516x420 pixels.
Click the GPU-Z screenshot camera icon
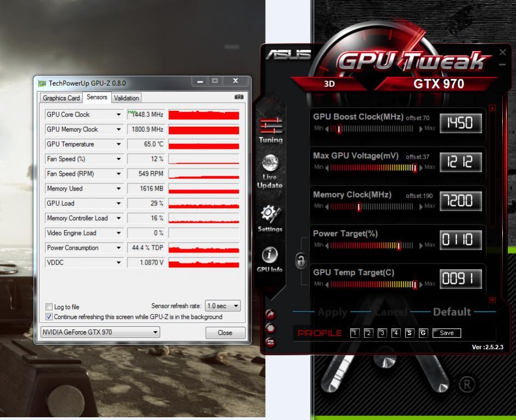point(239,97)
